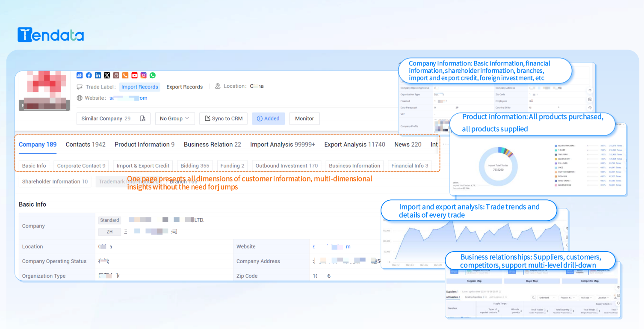Screen dimensions: 644x329
Task: Click the LinkedIn social icon
Action: pos(98,75)
